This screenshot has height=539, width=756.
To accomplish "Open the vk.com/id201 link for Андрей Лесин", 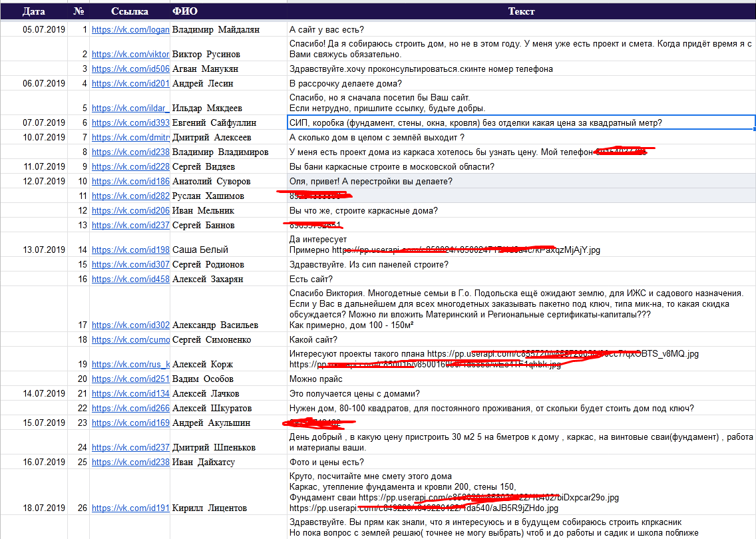I will (130, 83).
